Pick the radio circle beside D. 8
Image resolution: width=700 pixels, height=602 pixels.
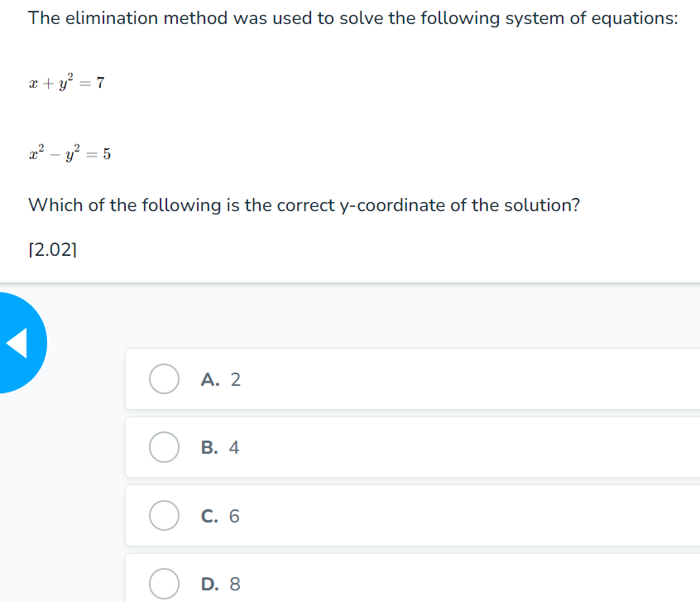[x=164, y=584]
